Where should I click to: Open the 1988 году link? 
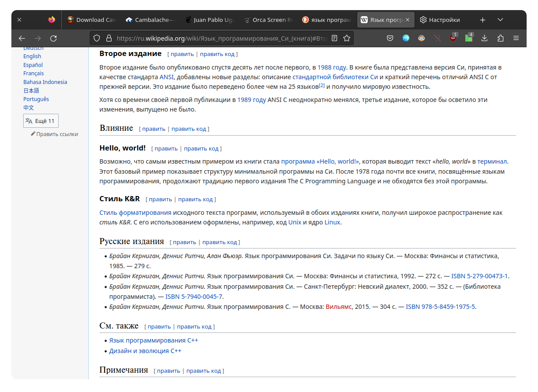coord(332,67)
